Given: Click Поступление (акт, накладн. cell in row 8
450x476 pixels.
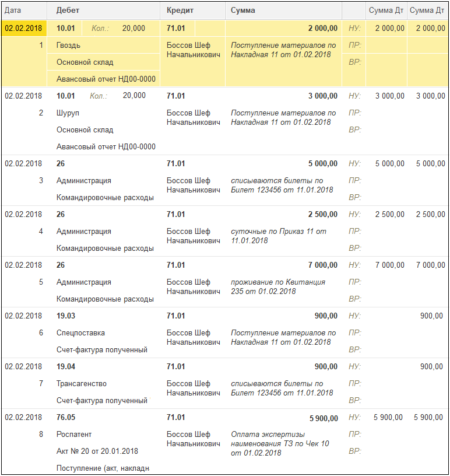Looking at the screenshot, I should (103, 468).
